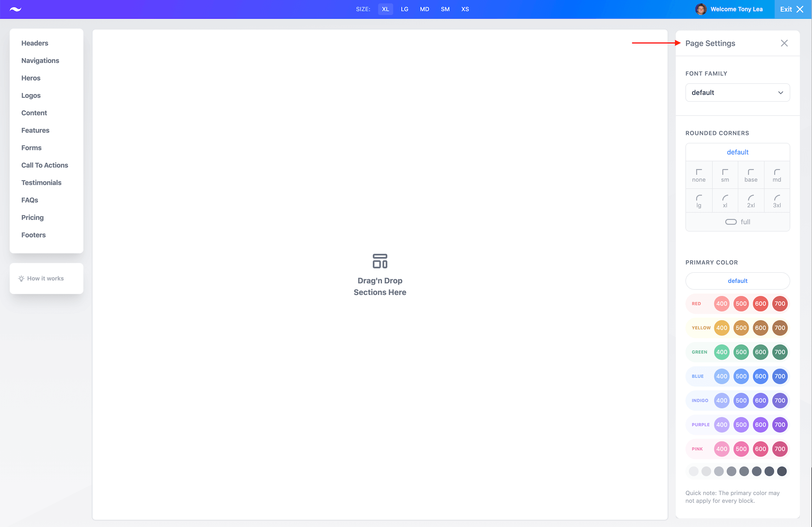This screenshot has width=812, height=527.
Task: Select the default font family option
Action: click(737, 92)
